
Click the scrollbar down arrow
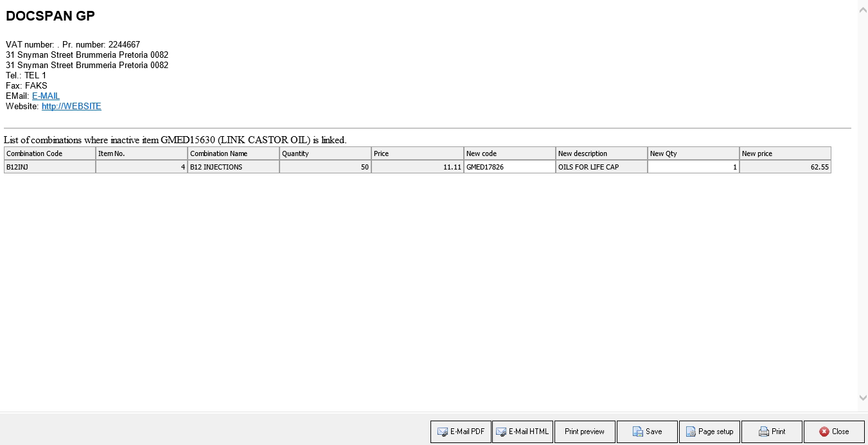point(863,398)
